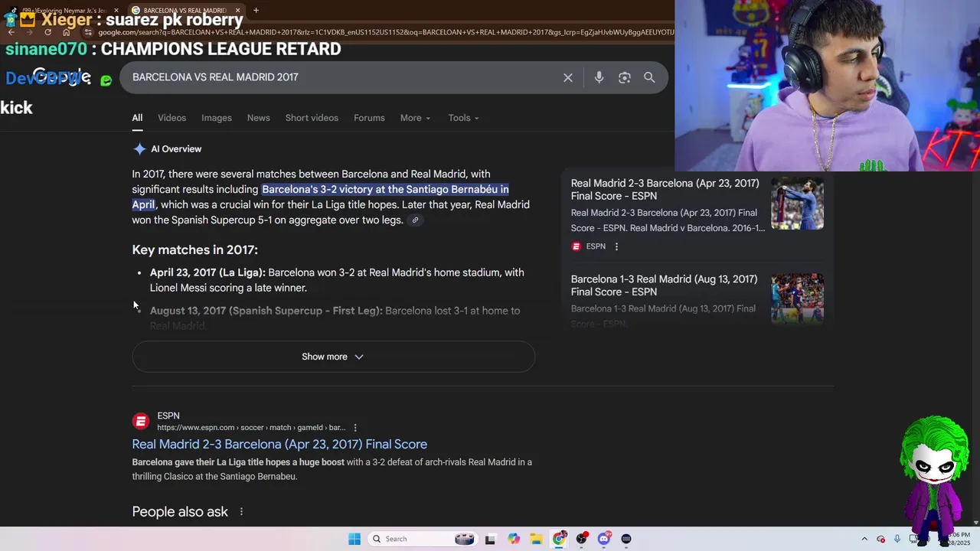Click the Windows taskbar Search box

[x=423, y=539]
